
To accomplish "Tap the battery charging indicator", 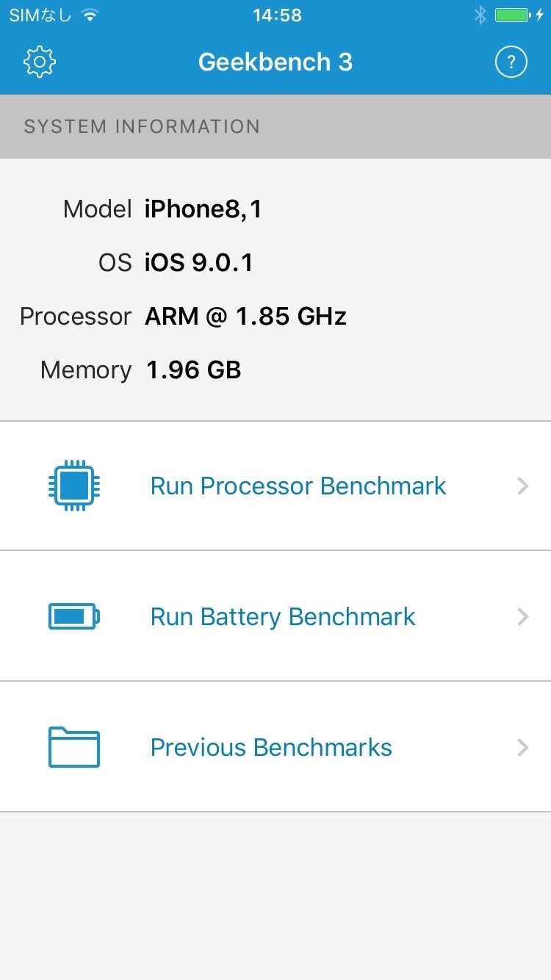I will pyautogui.click(x=517, y=15).
